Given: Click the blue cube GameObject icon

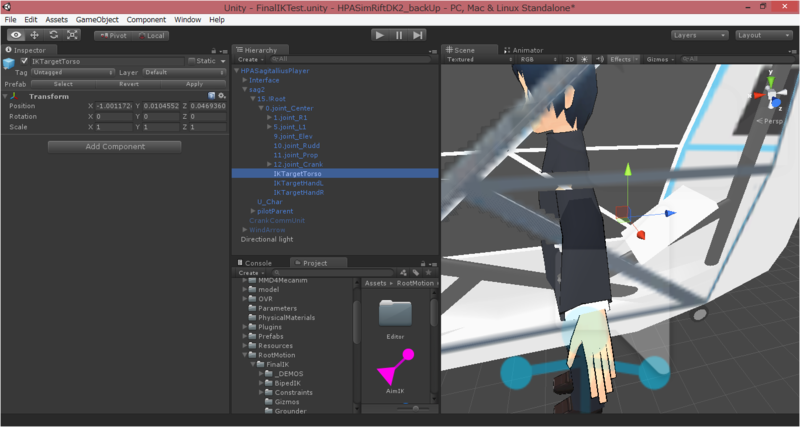Looking at the screenshot, I should coord(9,64).
